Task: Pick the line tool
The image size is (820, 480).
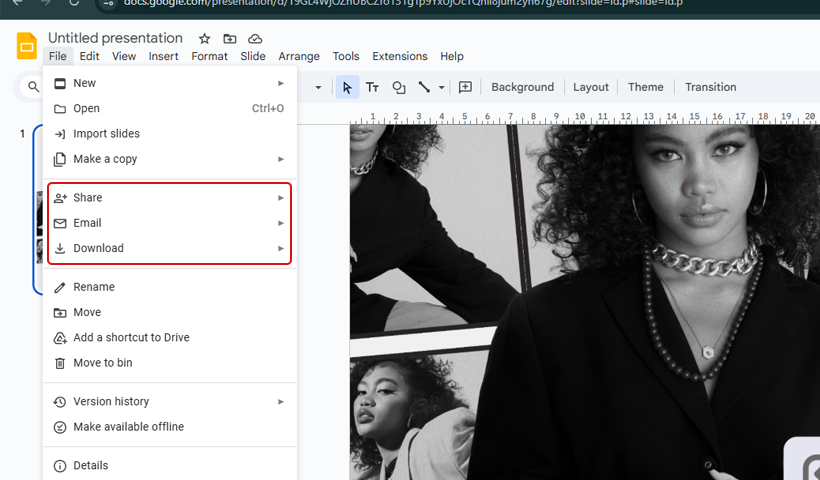Action: [x=424, y=87]
